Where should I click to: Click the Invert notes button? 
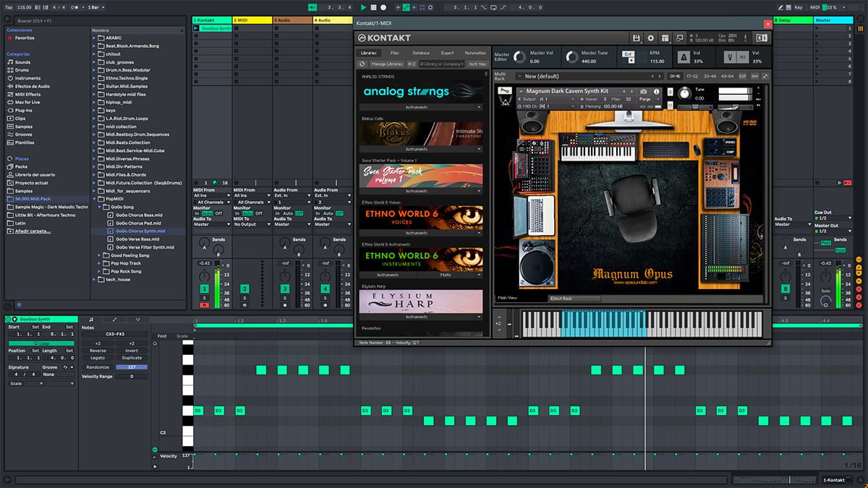(132, 351)
